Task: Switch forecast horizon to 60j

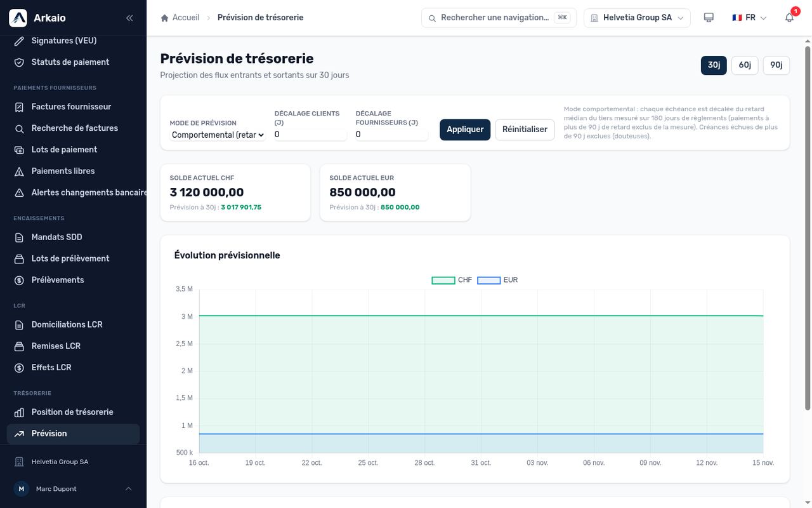Action: (745, 65)
